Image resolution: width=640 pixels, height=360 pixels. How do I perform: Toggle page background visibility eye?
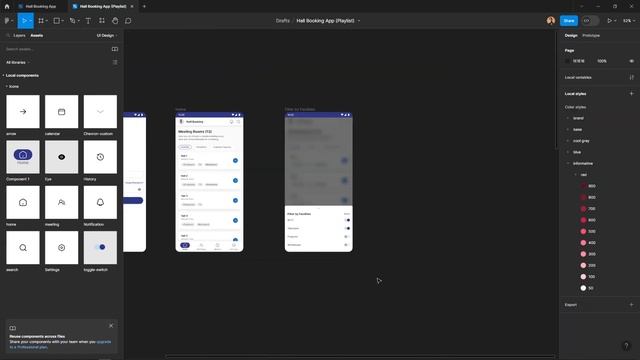coord(631,61)
